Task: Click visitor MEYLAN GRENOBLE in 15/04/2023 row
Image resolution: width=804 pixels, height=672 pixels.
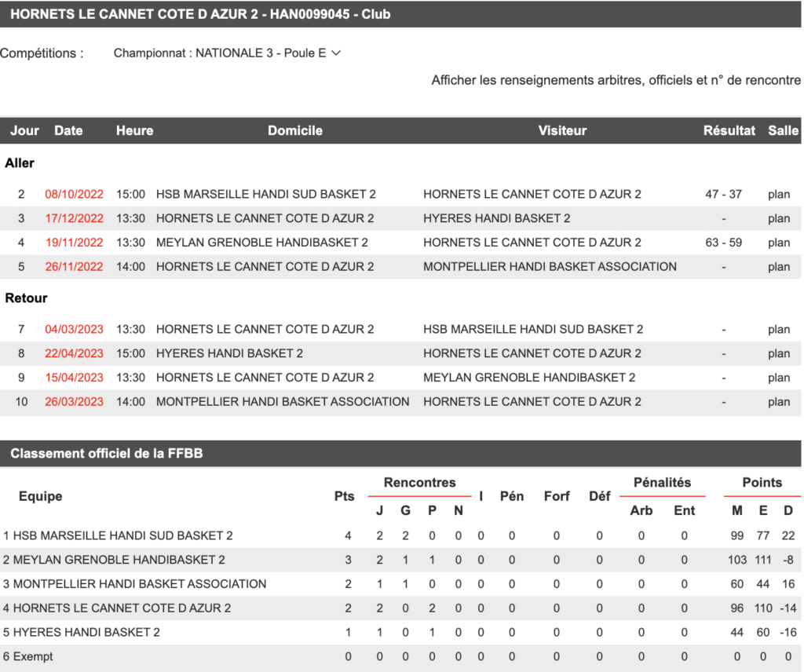Action: (x=529, y=378)
